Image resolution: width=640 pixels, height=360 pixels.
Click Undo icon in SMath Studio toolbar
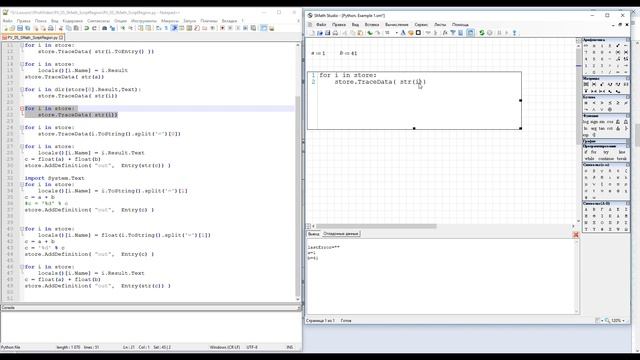[370, 33]
